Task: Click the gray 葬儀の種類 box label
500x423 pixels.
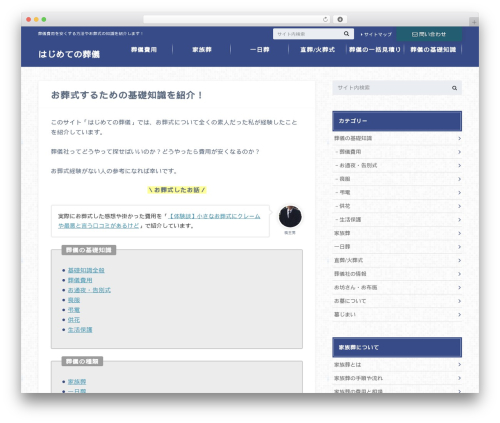Action: pyautogui.click(x=82, y=362)
